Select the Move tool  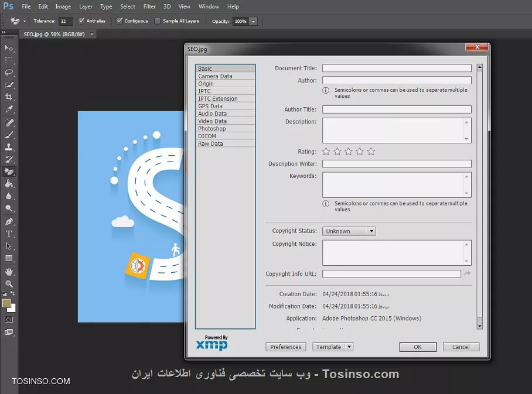point(9,48)
